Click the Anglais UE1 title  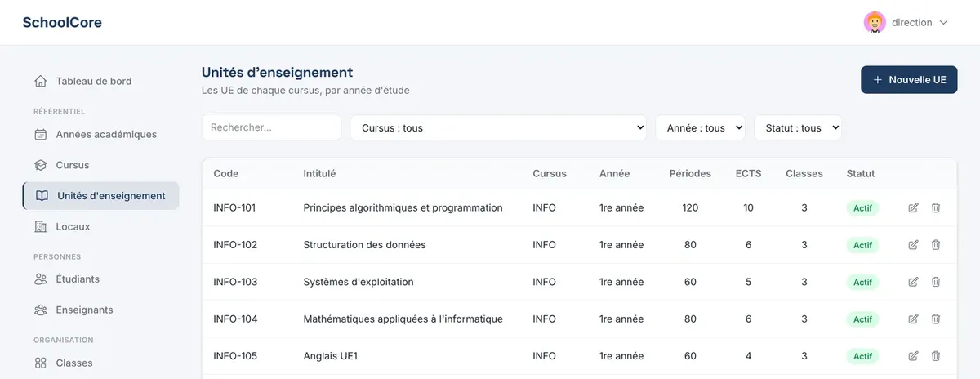point(331,356)
